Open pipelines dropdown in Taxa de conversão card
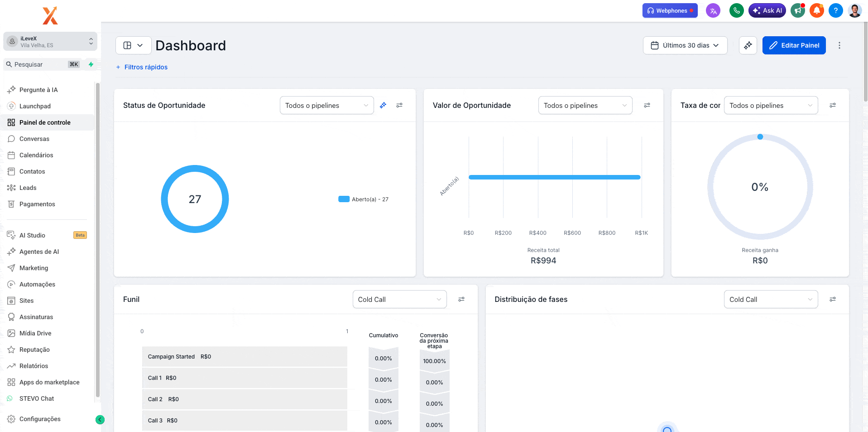 tap(771, 105)
